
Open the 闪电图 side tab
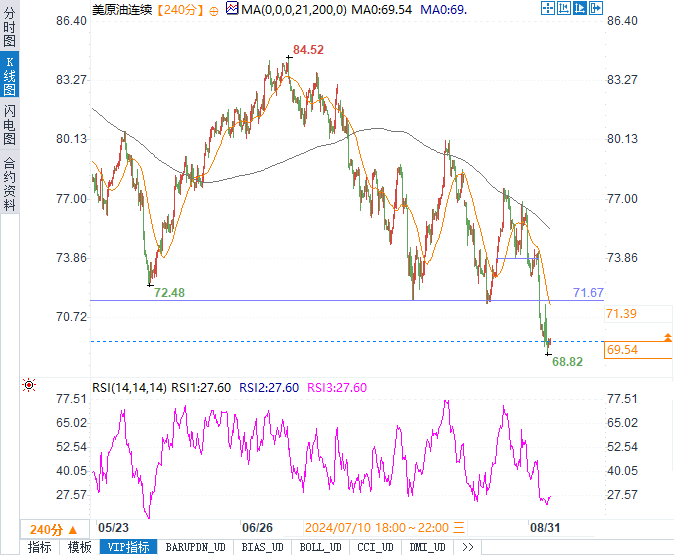coord(9,125)
